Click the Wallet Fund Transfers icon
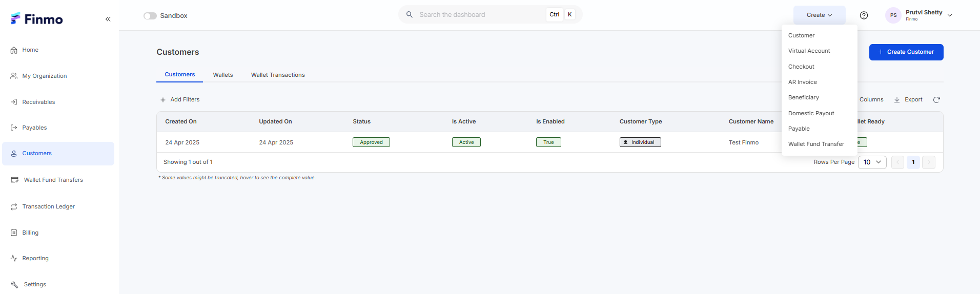Viewport: 980px width, 294px height. click(14, 180)
